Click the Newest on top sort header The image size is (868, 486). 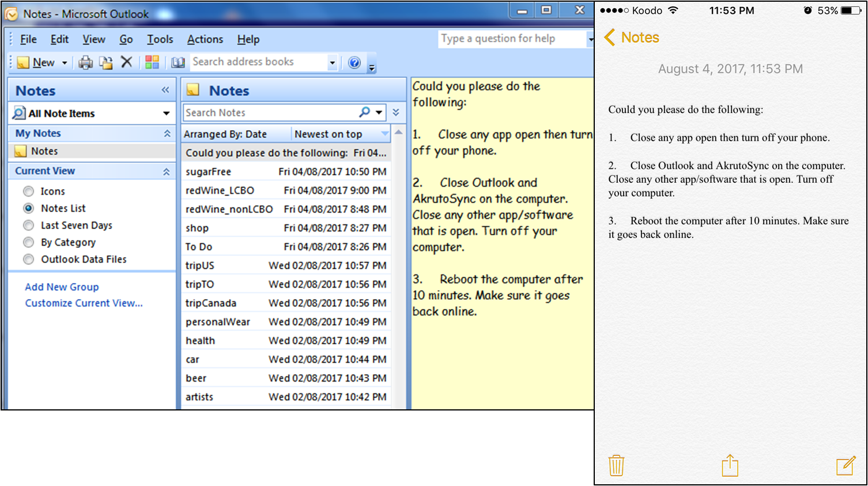tap(341, 134)
